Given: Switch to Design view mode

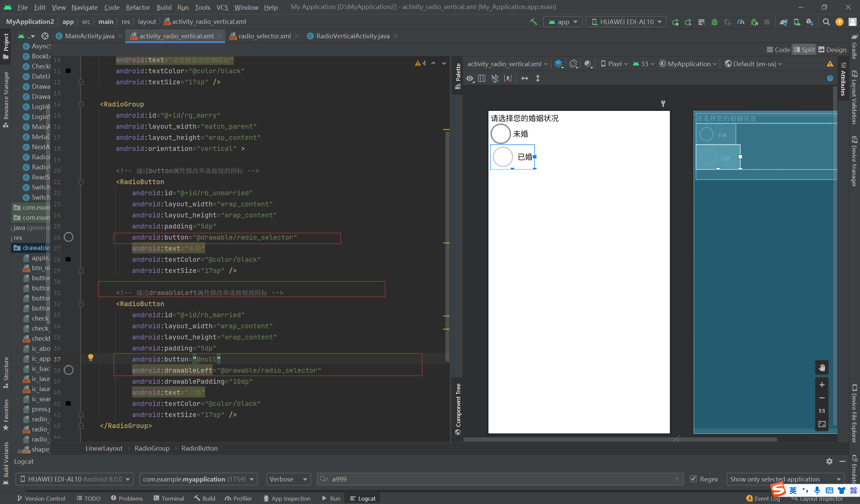Looking at the screenshot, I should coord(832,50).
